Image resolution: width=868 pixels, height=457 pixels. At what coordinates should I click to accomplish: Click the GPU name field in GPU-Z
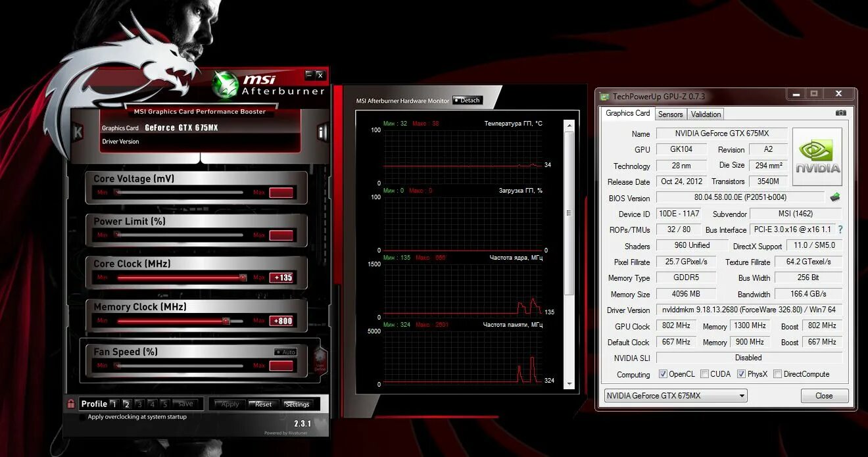pyautogui.click(x=721, y=133)
